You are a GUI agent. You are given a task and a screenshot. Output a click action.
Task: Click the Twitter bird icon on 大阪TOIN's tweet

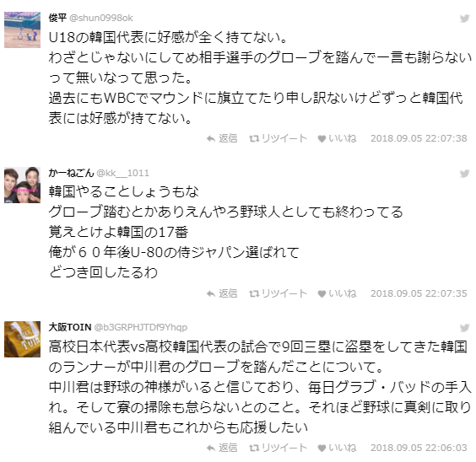pyautogui.click(x=464, y=328)
